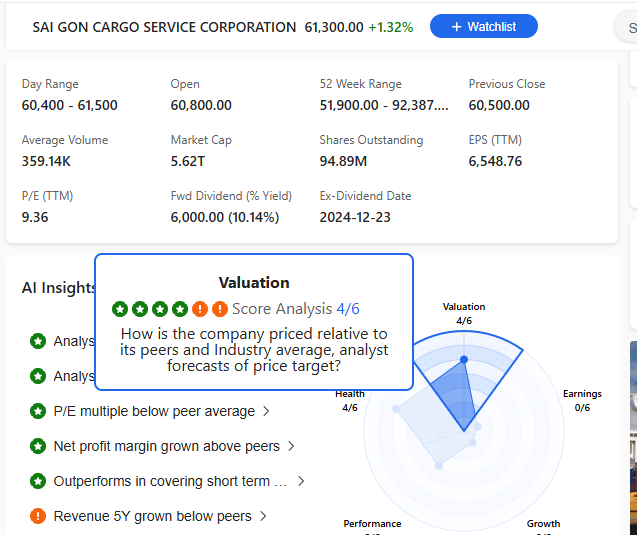Click orange warning icon beside Revenue 5Y insight
This screenshot has width=637, height=535.
38,516
